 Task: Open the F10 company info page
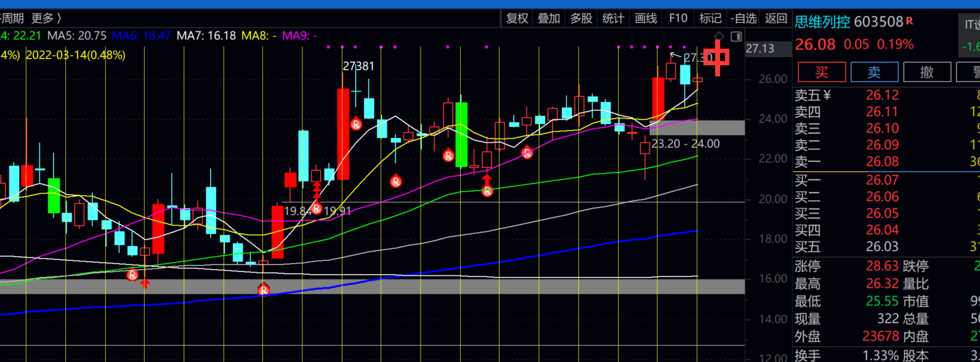click(x=678, y=18)
